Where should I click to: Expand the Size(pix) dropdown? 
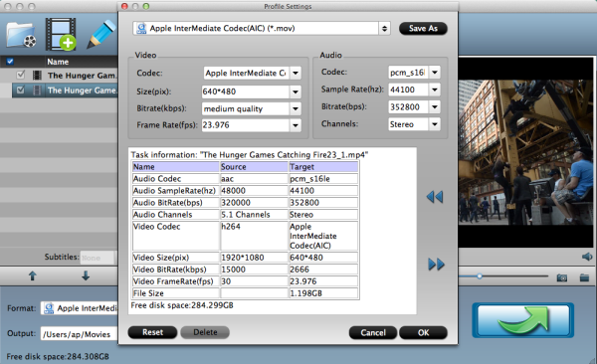tap(296, 91)
